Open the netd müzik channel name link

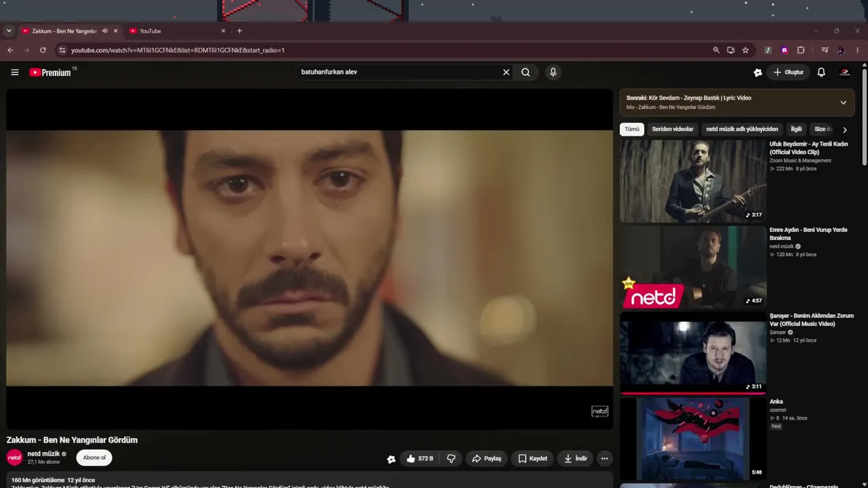click(44, 453)
